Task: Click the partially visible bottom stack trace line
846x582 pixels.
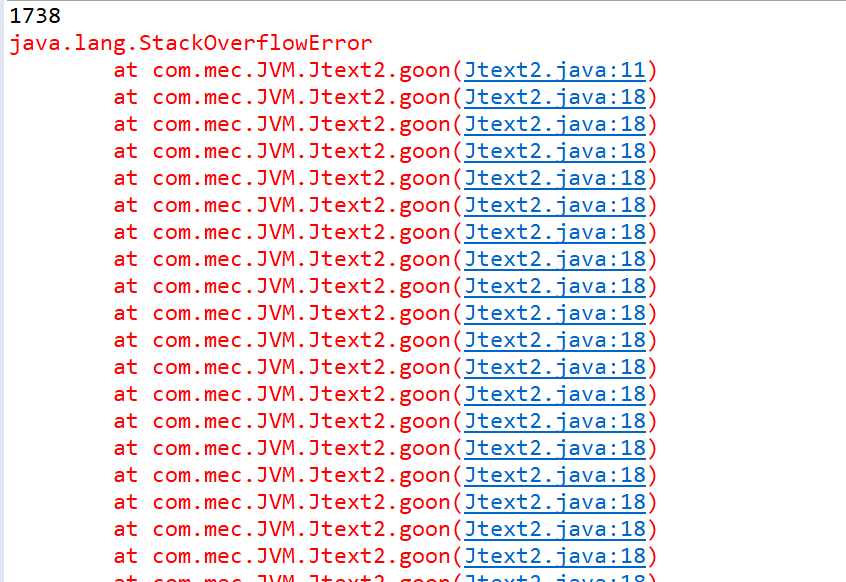Action: click(385, 577)
